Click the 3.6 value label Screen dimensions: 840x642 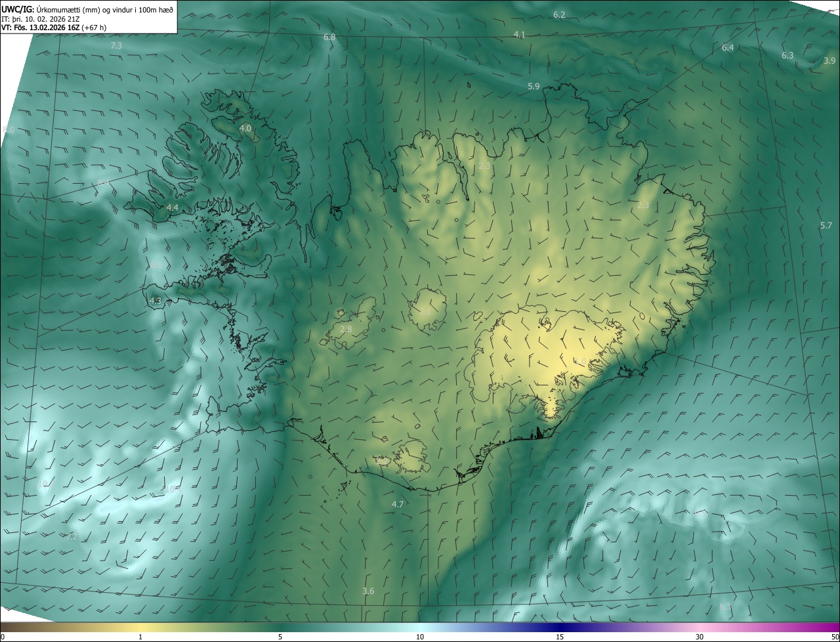pos(368,591)
